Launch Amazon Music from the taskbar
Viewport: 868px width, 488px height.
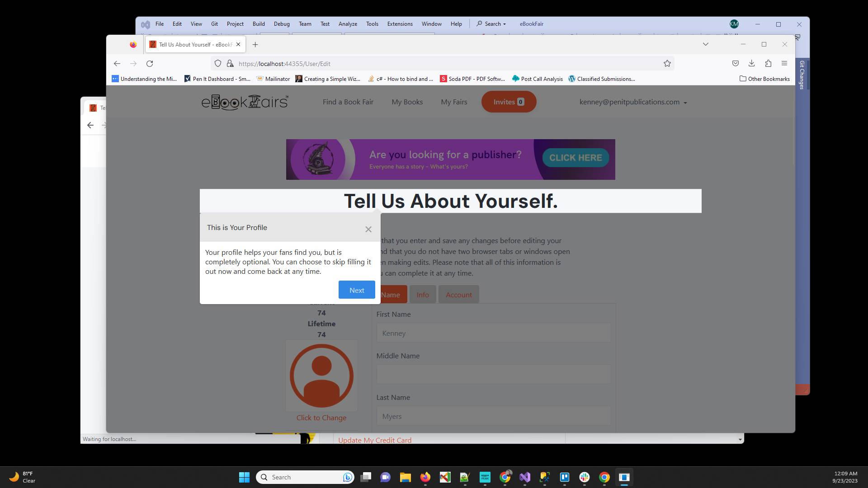point(485,477)
